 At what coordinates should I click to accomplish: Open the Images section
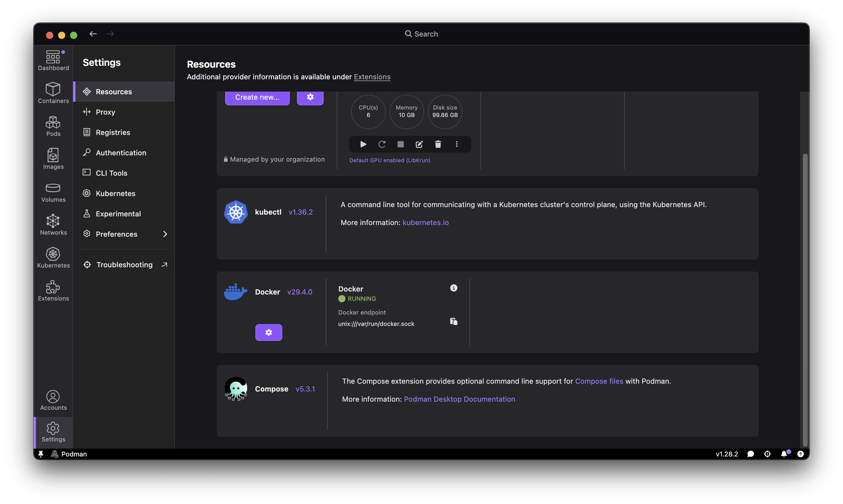53,159
